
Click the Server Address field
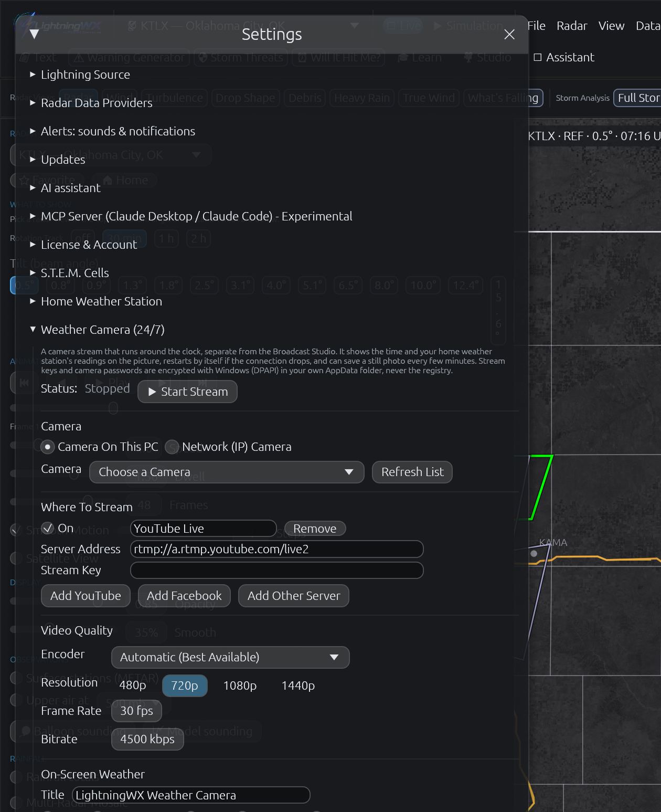click(276, 549)
